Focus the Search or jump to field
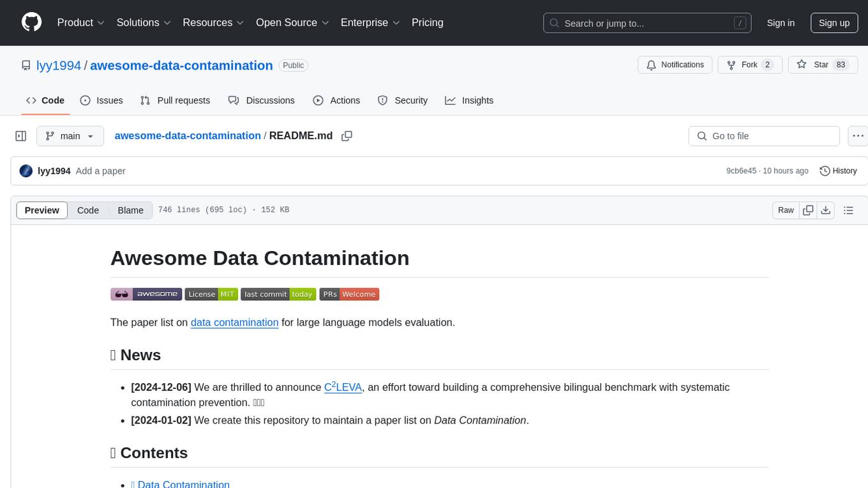The width and height of the screenshot is (868, 488). (x=647, y=23)
